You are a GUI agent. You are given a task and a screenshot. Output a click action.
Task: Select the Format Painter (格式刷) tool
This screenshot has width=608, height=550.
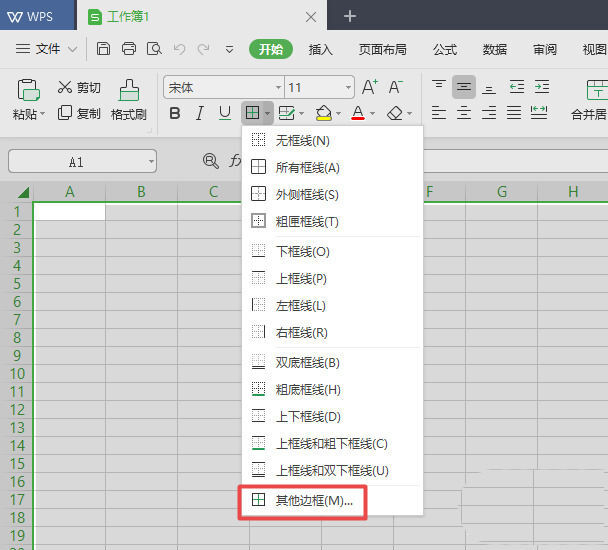(129, 100)
